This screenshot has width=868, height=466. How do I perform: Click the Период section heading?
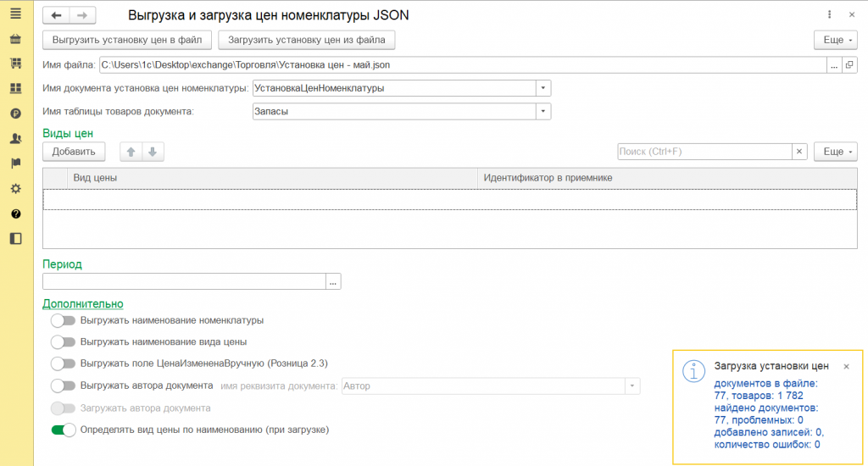[x=62, y=264]
